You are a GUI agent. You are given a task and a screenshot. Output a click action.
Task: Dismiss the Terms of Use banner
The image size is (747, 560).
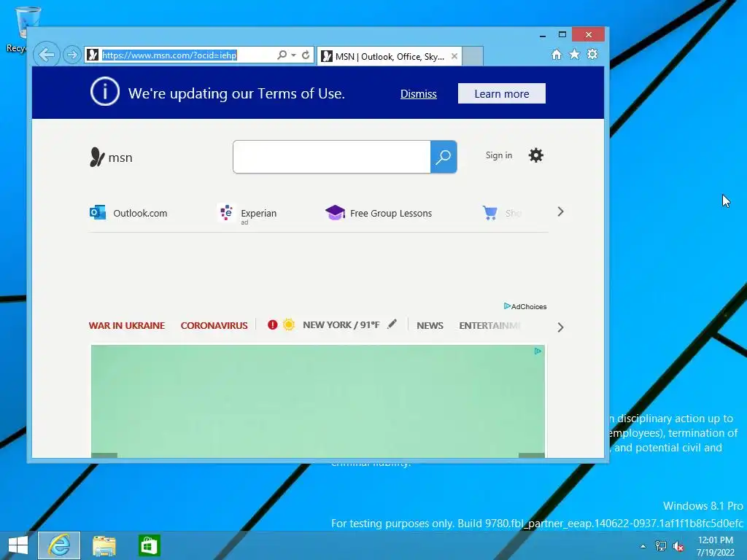click(418, 94)
